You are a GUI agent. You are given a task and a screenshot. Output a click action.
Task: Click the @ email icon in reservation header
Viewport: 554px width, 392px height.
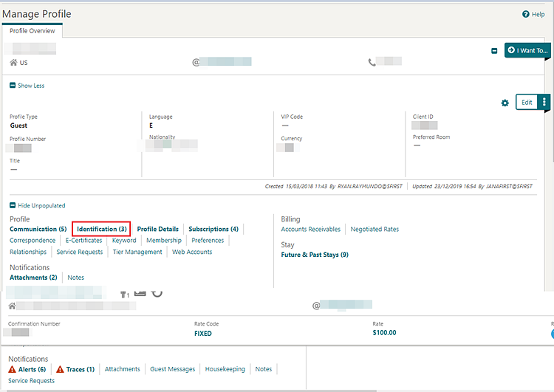[x=316, y=306]
